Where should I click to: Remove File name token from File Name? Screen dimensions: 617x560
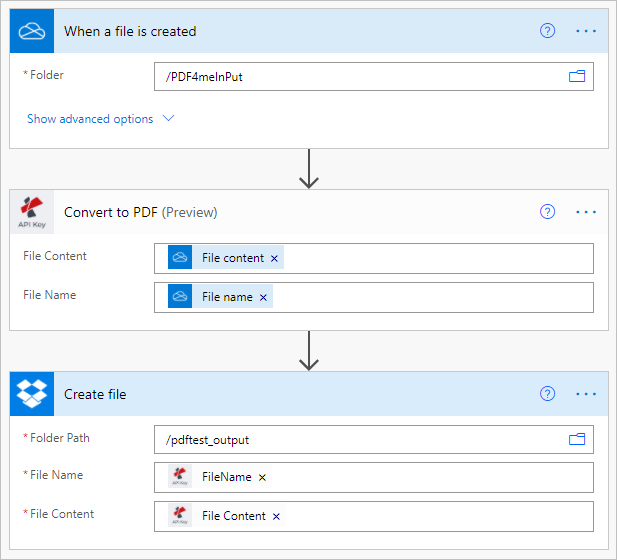tap(263, 297)
